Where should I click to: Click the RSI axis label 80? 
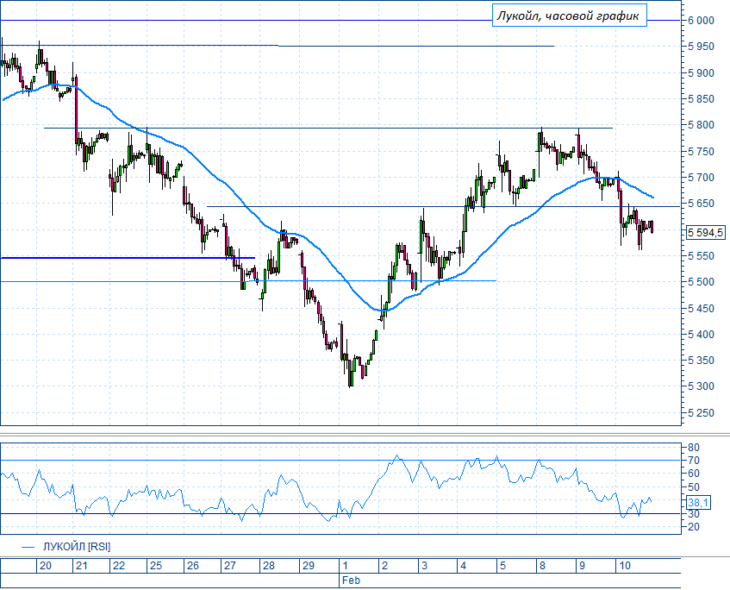click(693, 448)
